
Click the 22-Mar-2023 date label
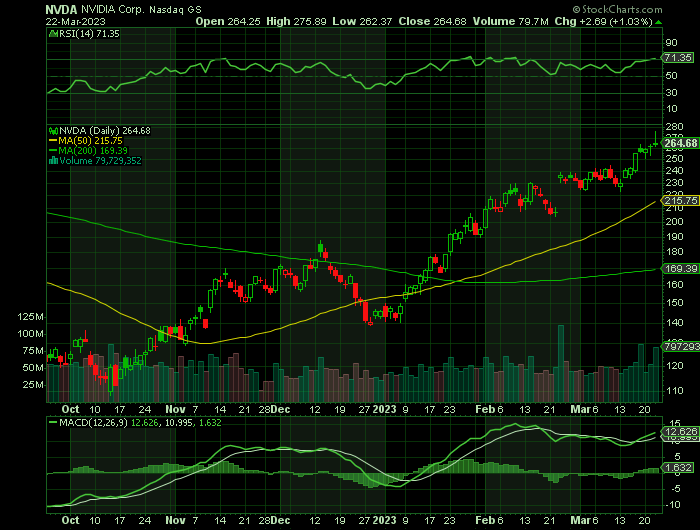75,21
